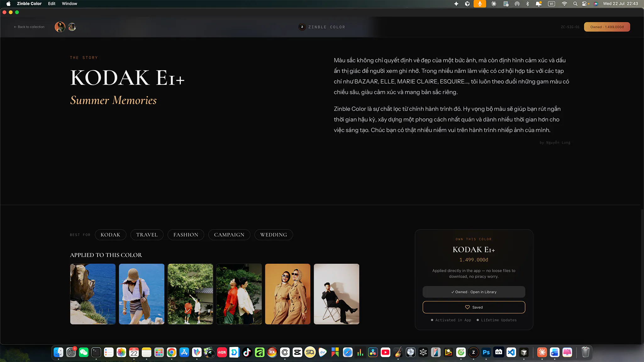The width and height of the screenshot is (644, 362).
Task: Open TikTok in the Dock
Action: (x=247, y=353)
